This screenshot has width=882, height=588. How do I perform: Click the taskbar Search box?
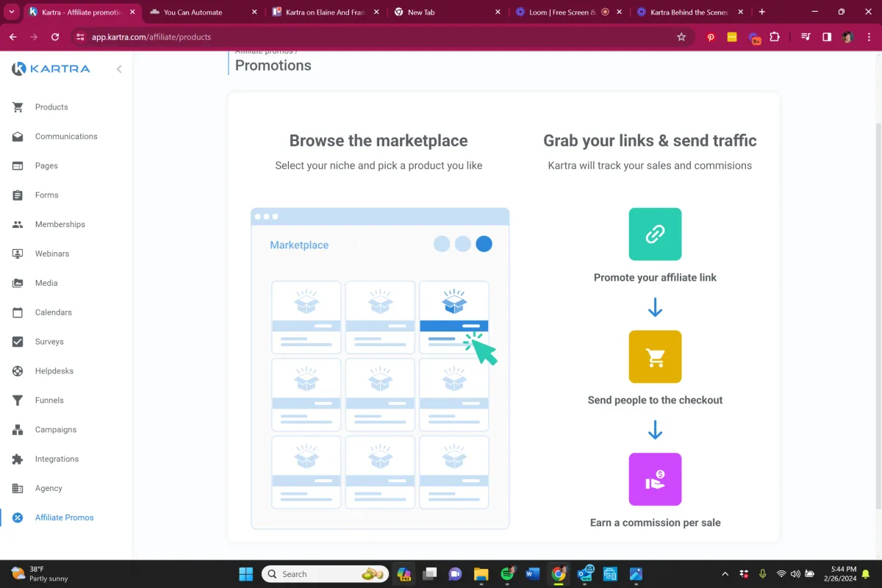tap(325, 574)
